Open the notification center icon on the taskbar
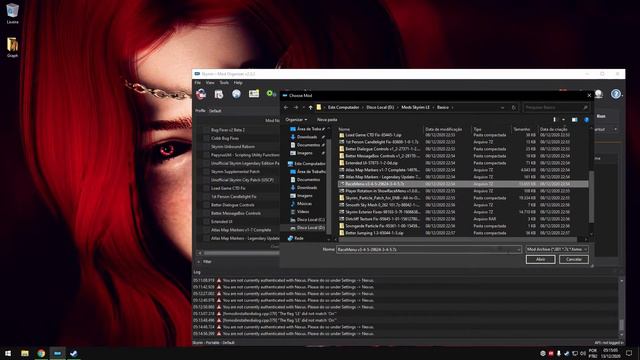The image size is (640, 360). click(x=629, y=353)
